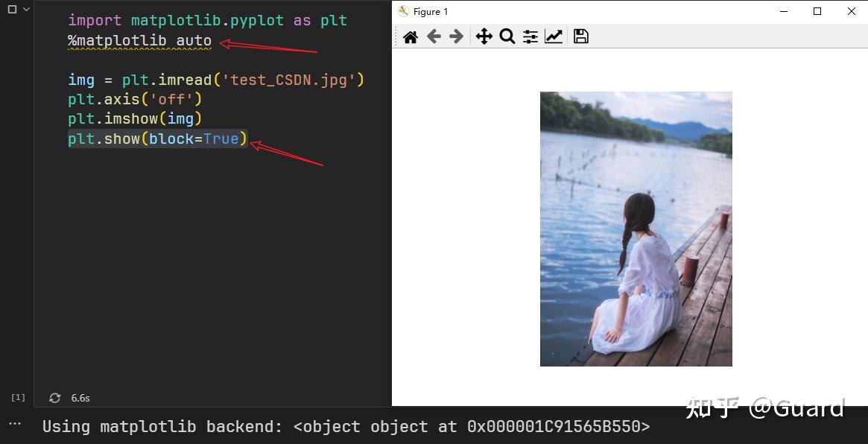The height and width of the screenshot is (444, 868).
Task: Toggle the Pan tool
Action: click(484, 36)
